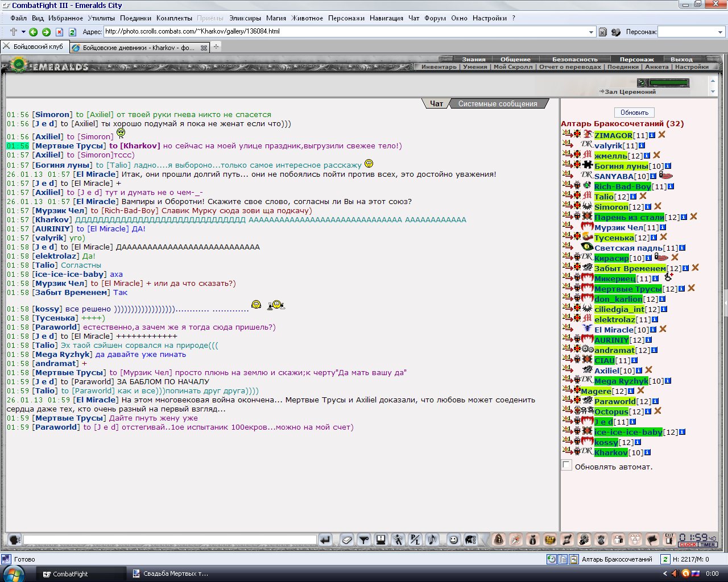The image size is (728, 582).
Task: Click the chat message text input
Action: pos(169,540)
